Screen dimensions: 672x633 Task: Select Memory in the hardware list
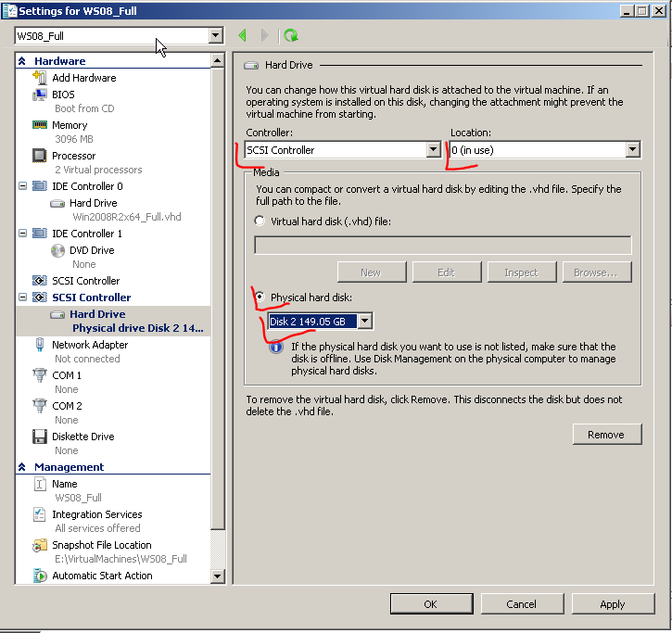pyautogui.click(x=70, y=125)
